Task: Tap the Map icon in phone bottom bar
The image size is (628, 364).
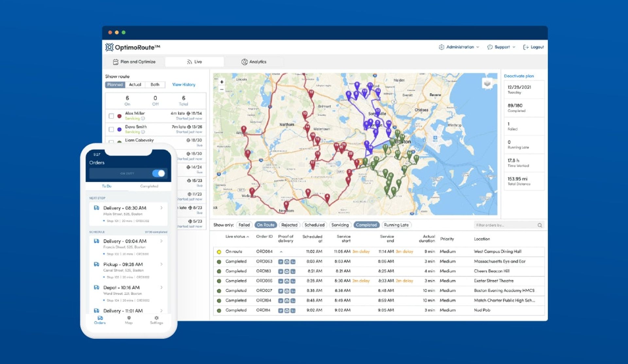Action: pyautogui.click(x=129, y=318)
